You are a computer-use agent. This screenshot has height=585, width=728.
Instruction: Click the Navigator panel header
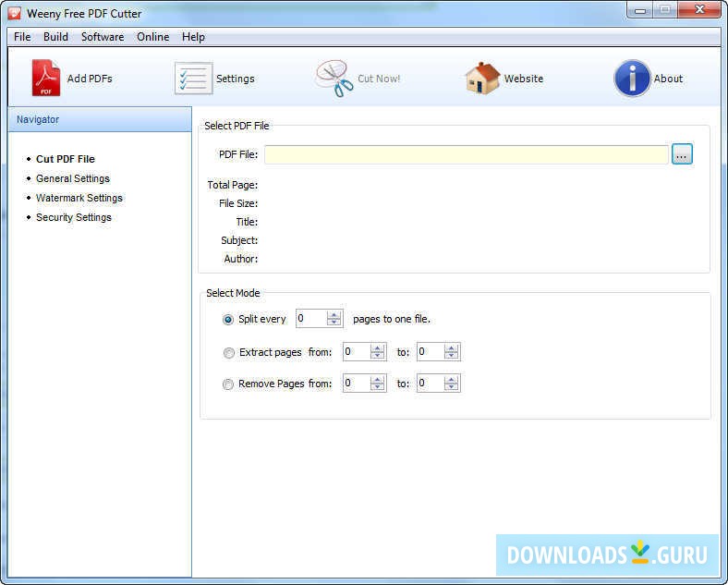[x=100, y=119]
